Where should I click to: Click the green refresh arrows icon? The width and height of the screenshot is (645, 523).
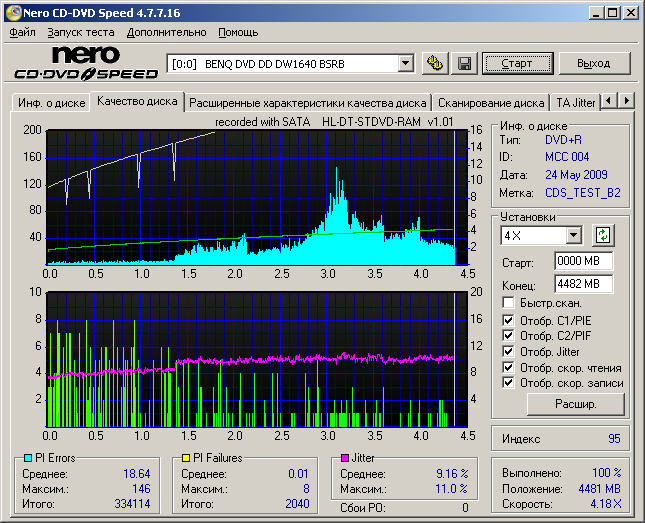[x=602, y=236]
